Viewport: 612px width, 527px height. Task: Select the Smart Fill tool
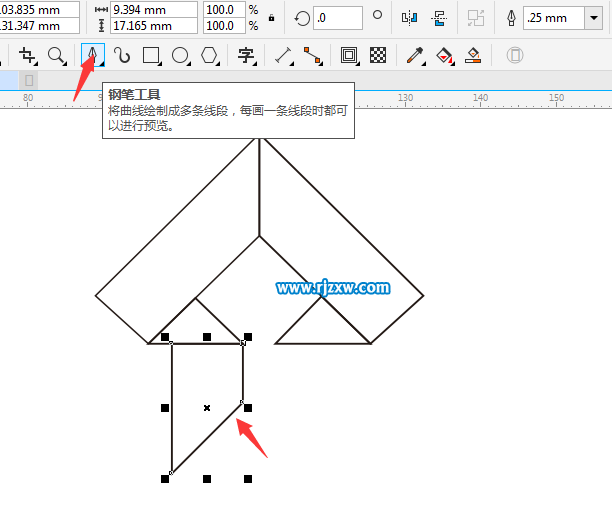click(473, 55)
